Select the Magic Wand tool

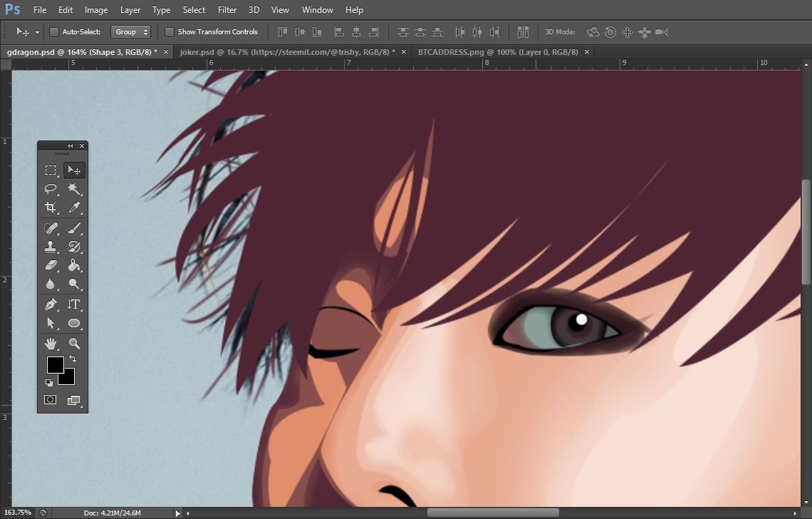point(73,189)
